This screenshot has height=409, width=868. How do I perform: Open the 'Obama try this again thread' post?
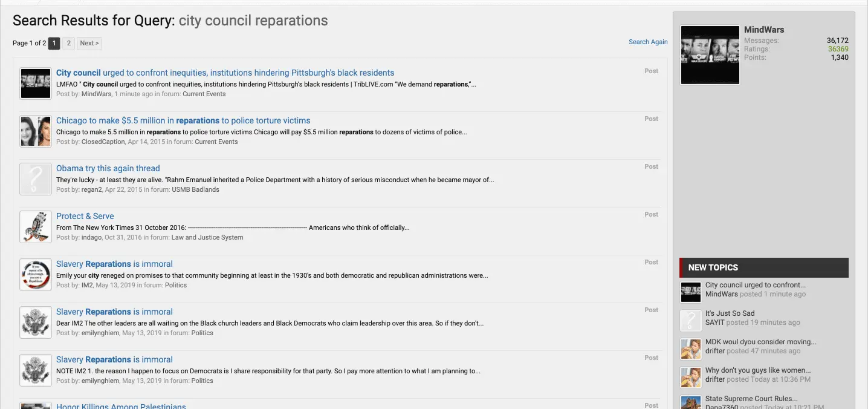pos(108,168)
